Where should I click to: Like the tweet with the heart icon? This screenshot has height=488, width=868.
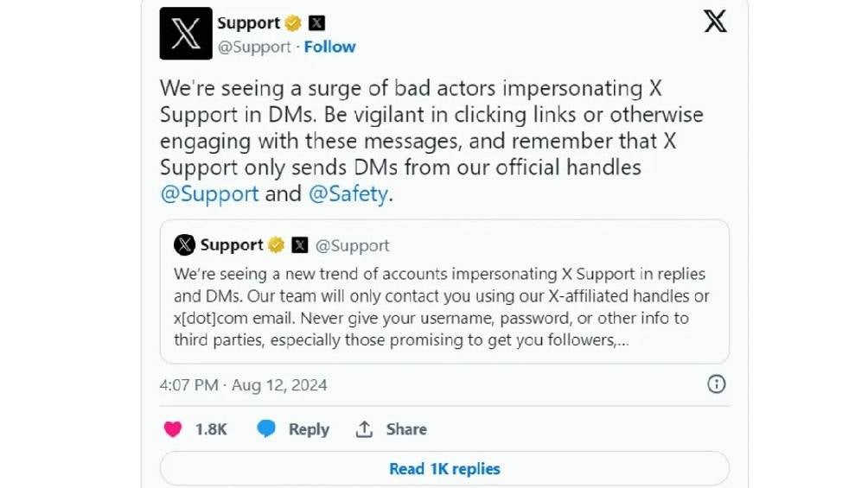pos(174,429)
